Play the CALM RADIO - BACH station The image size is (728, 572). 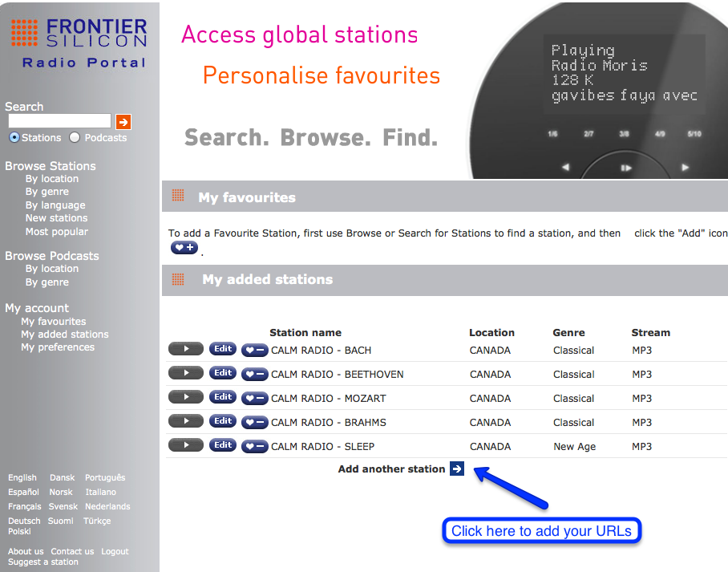click(x=186, y=349)
